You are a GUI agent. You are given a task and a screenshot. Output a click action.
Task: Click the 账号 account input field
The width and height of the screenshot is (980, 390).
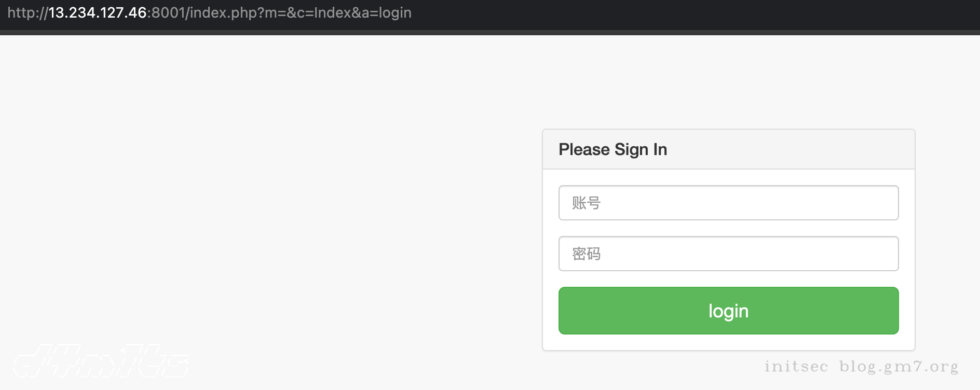click(x=728, y=203)
